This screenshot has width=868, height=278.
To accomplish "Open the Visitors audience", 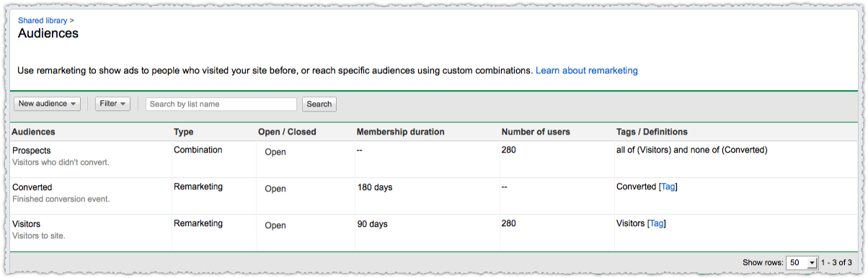I will click(27, 223).
